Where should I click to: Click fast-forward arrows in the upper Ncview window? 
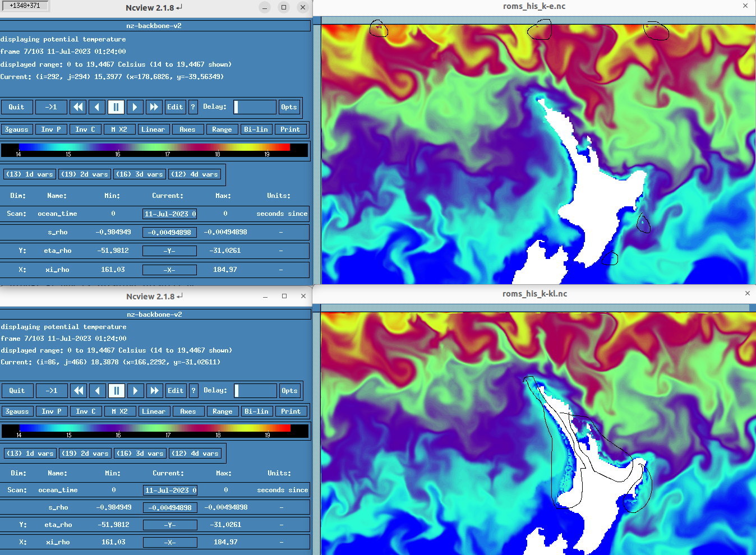coord(153,107)
